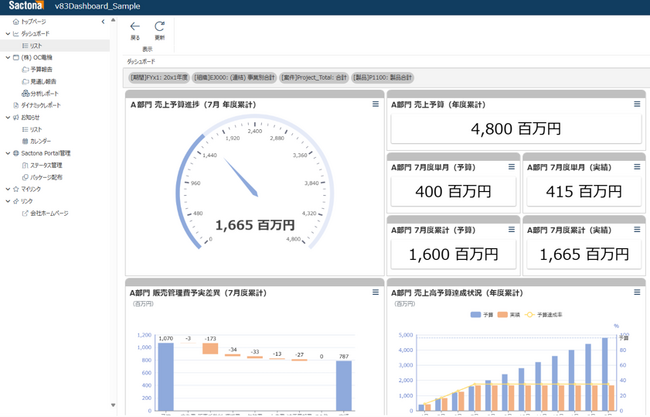Screen dimensions: 650x417
Task: Click the back arrow icon (戻る)
Action: coord(135,27)
